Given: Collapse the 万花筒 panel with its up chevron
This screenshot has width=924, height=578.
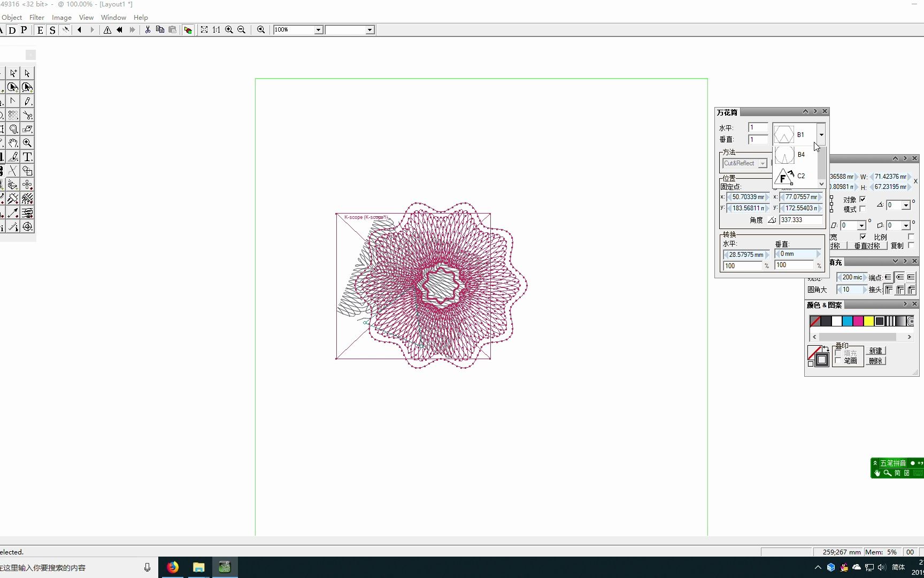Looking at the screenshot, I should point(805,111).
